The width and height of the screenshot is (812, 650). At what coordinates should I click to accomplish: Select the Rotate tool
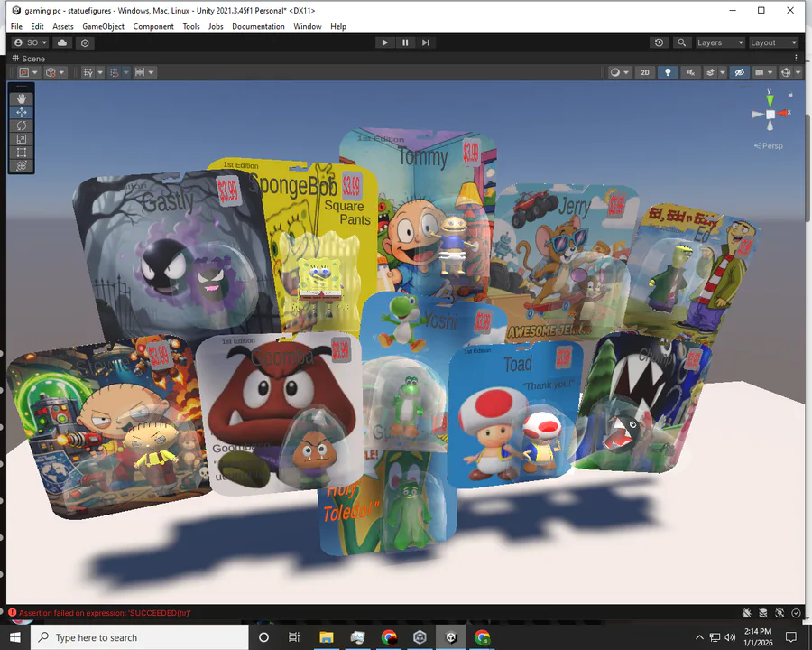click(x=22, y=125)
